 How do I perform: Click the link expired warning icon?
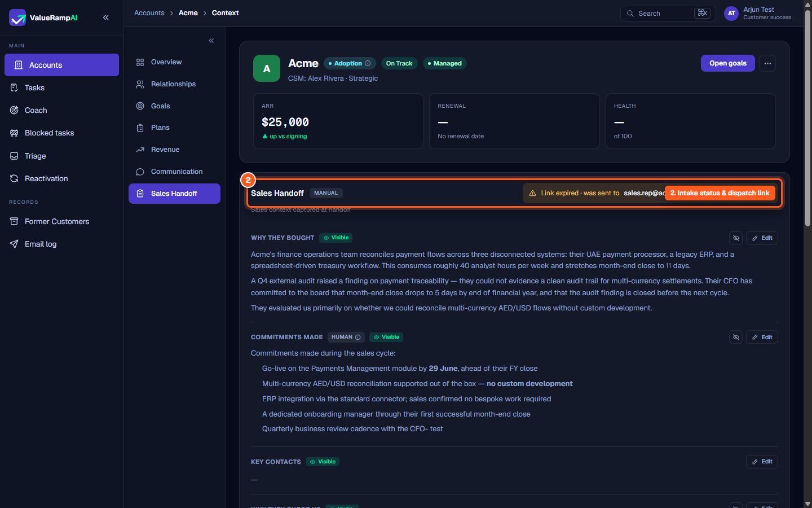click(532, 193)
